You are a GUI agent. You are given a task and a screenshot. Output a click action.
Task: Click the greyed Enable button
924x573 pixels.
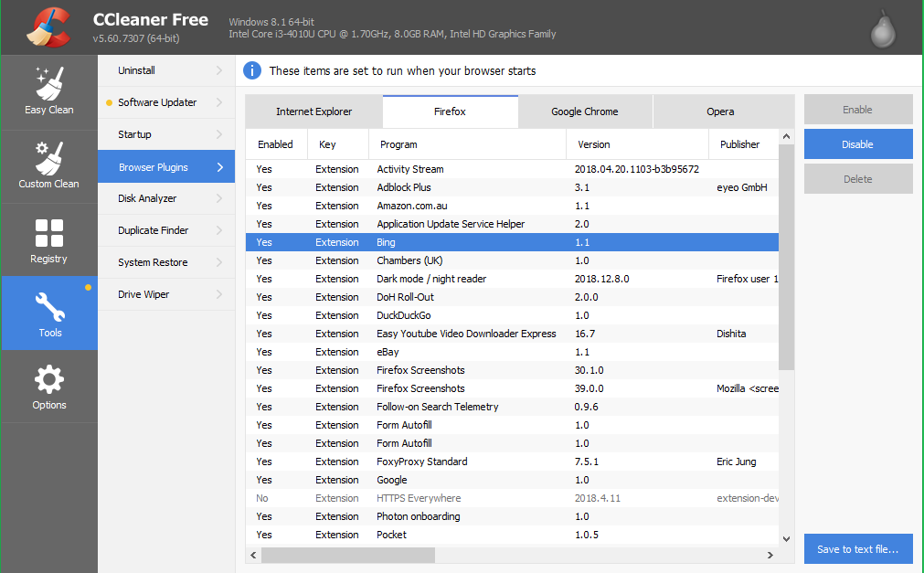[858, 110]
